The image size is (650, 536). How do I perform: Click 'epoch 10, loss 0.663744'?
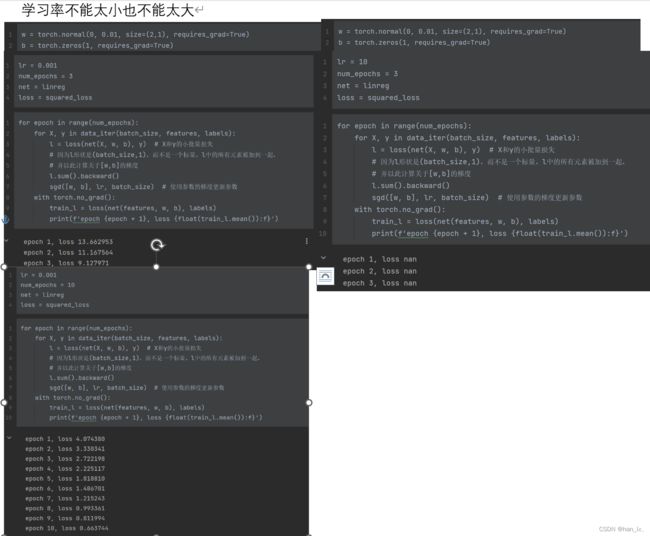coord(67,529)
